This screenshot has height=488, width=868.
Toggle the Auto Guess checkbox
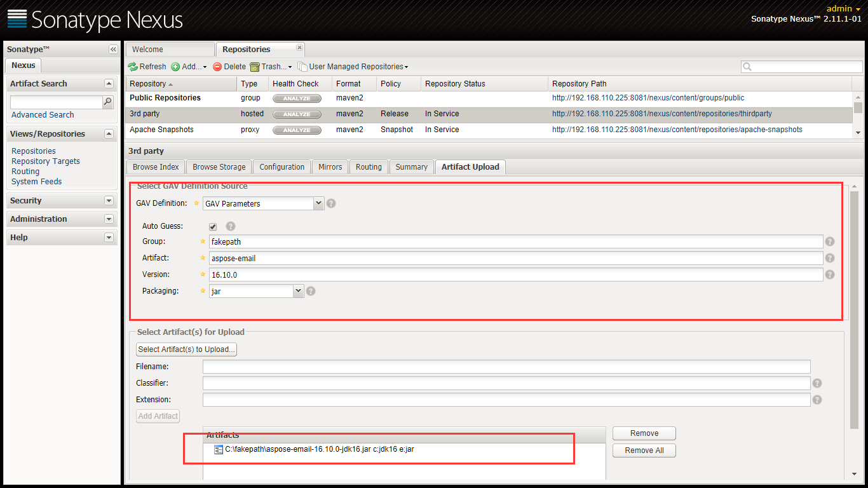click(213, 227)
